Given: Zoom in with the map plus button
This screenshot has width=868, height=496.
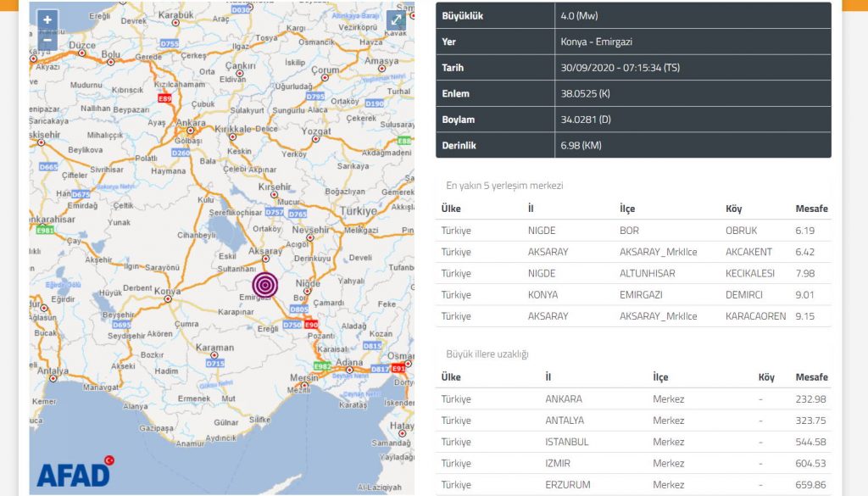Looking at the screenshot, I should coord(47,20).
